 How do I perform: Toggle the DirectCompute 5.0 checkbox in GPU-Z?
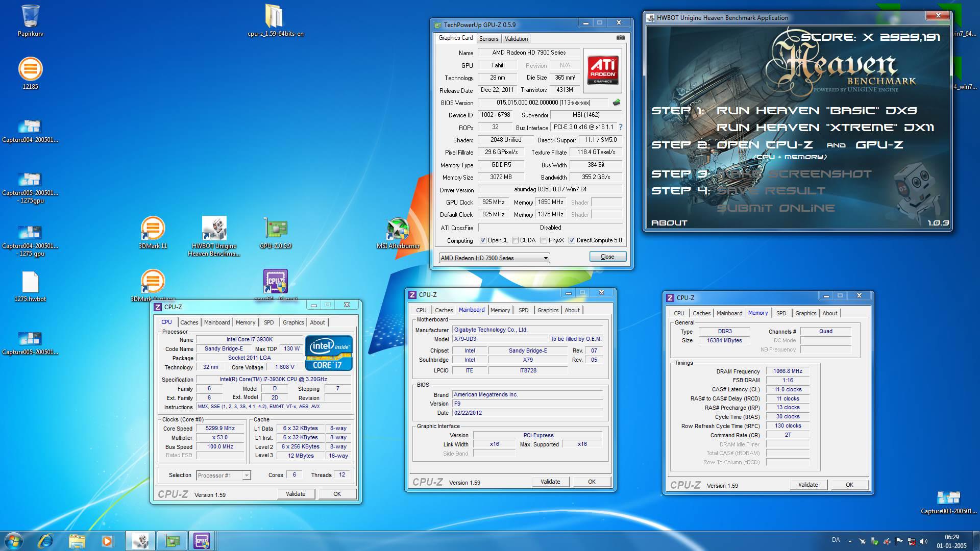point(572,240)
